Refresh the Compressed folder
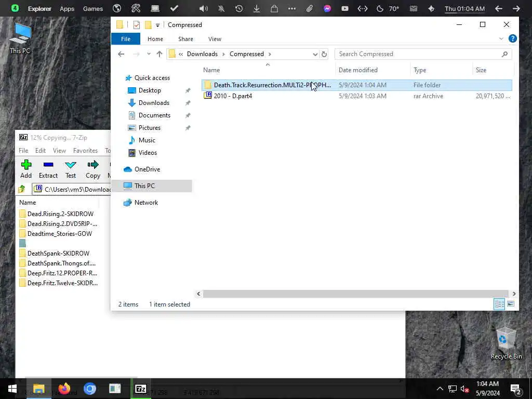Image resolution: width=532 pixels, height=399 pixels. 324,54
